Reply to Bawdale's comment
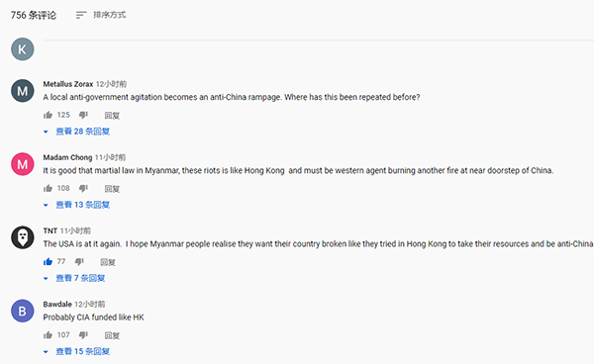 pos(112,335)
